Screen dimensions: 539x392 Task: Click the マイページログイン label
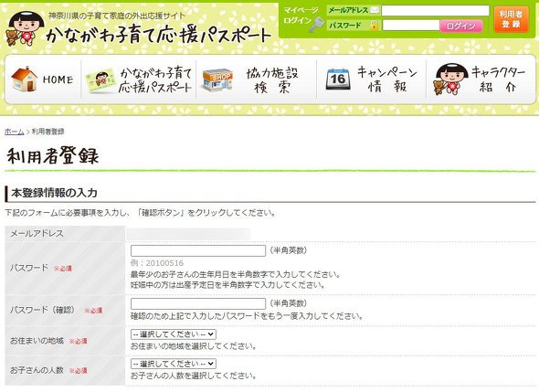301,16
